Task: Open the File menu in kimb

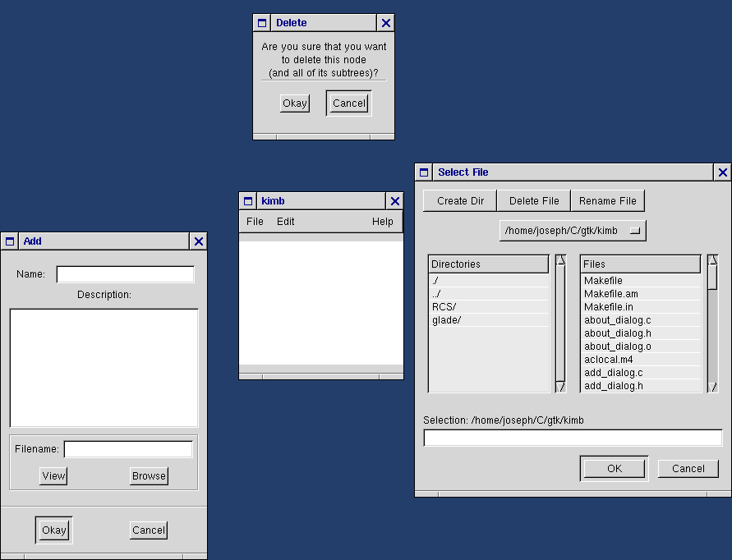Action: [x=255, y=222]
